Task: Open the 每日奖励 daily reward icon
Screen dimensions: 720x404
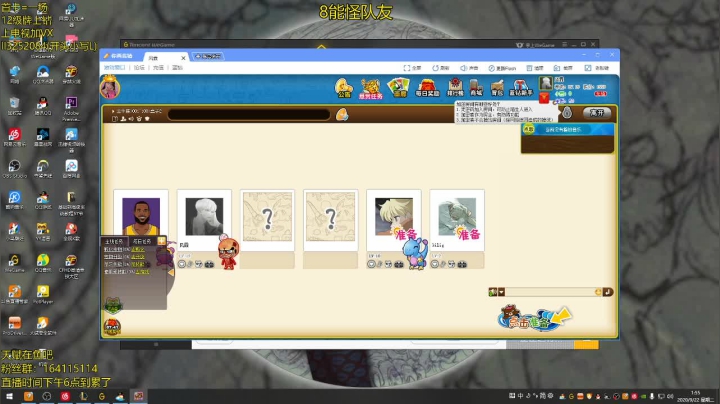Action: tap(427, 88)
